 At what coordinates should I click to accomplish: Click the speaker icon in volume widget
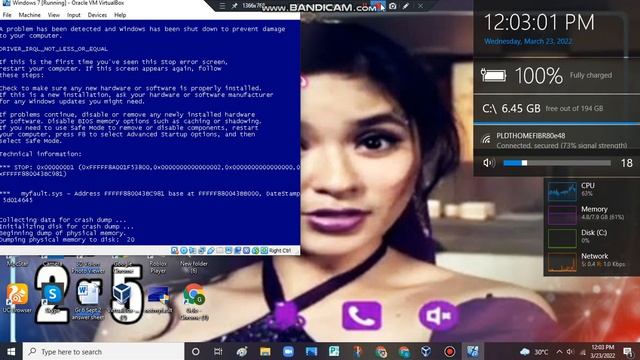[x=489, y=163]
